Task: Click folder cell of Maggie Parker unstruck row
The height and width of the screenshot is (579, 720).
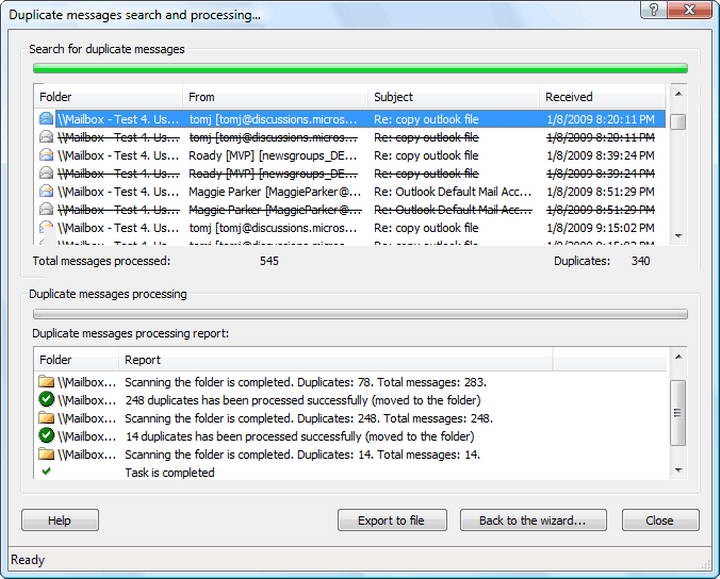Action: (118, 191)
